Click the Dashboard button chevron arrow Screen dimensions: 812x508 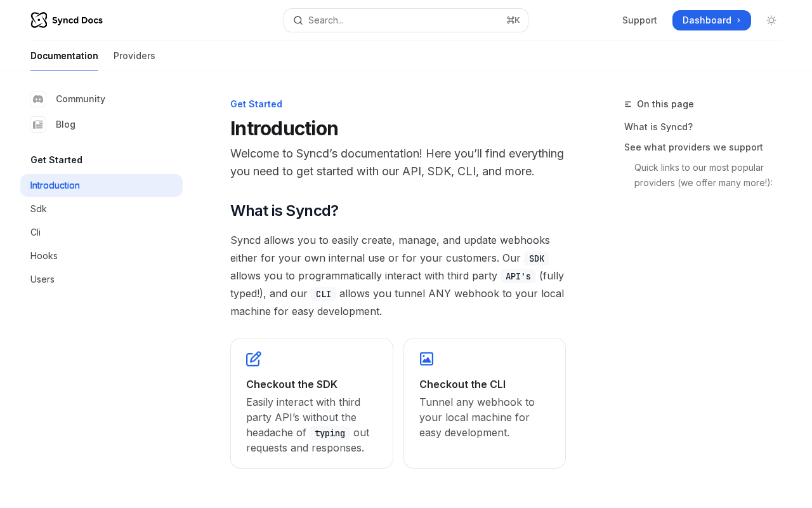[738, 20]
